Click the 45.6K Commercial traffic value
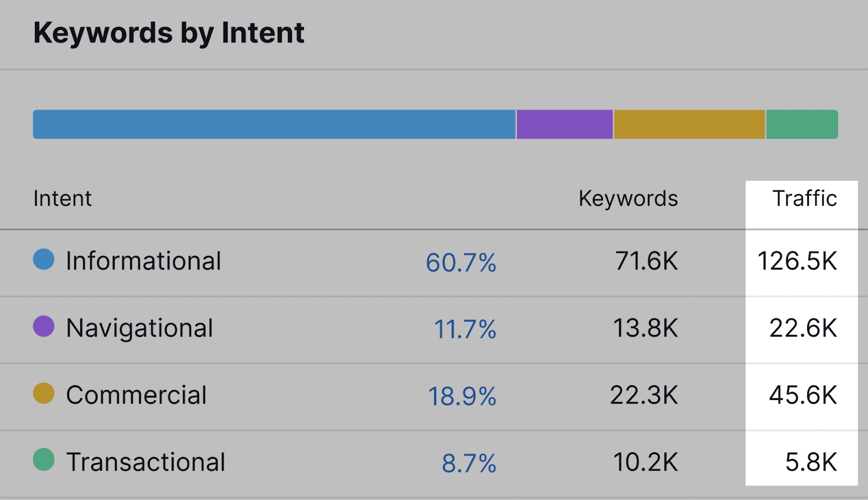Viewport: 868px width, 500px height. pos(803,395)
